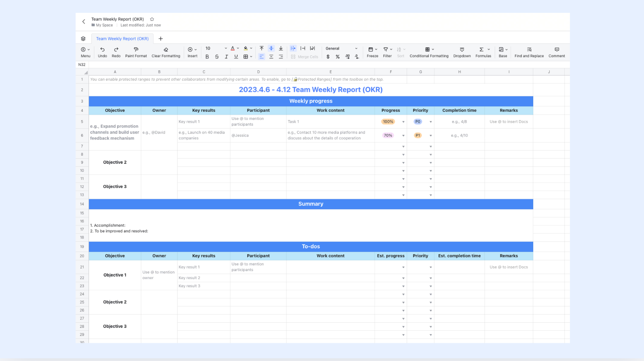Image resolution: width=644 pixels, height=361 pixels.
Task: Right align text
Action: pos(281,57)
